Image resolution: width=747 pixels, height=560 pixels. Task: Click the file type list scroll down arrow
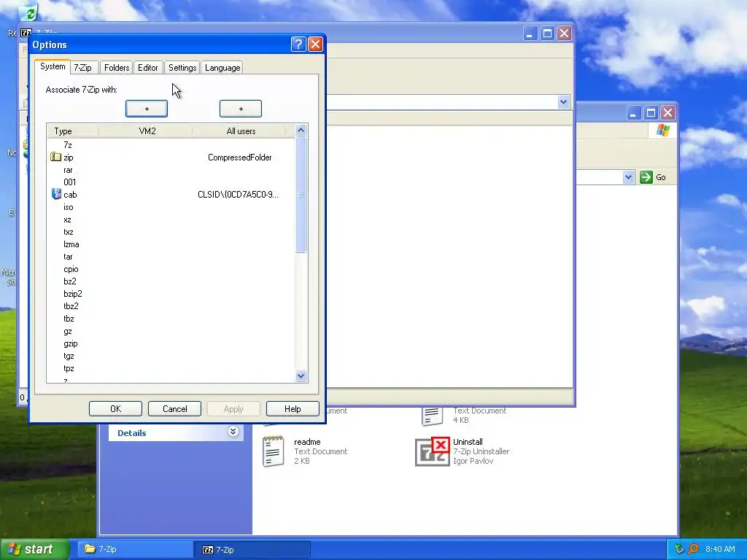(301, 376)
